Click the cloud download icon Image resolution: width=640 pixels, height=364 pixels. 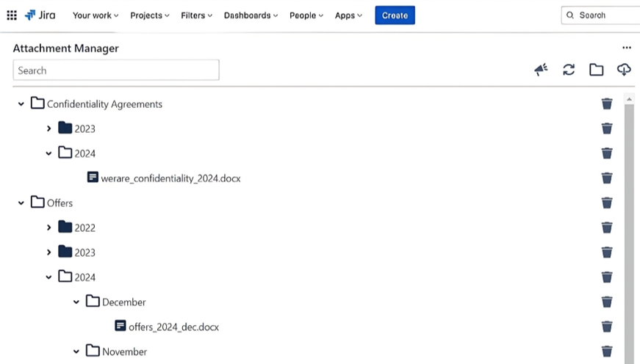pyautogui.click(x=624, y=70)
